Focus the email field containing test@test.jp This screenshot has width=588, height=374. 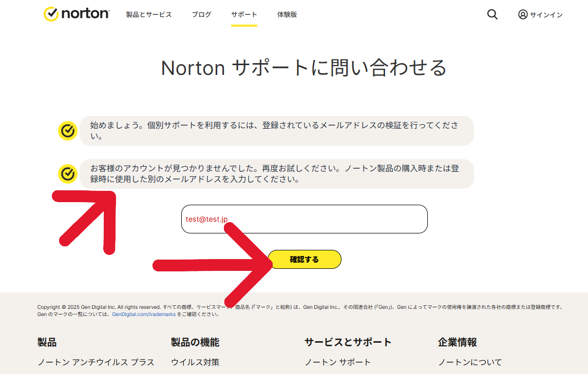point(305,219)
